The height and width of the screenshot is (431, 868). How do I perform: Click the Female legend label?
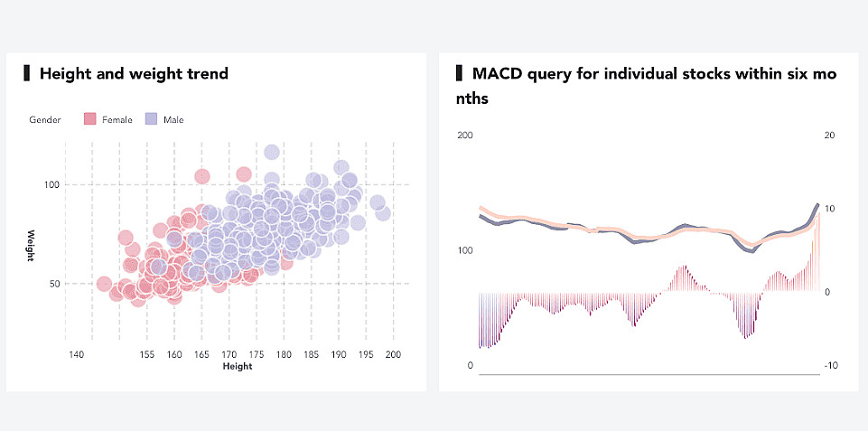click(117, 119)
